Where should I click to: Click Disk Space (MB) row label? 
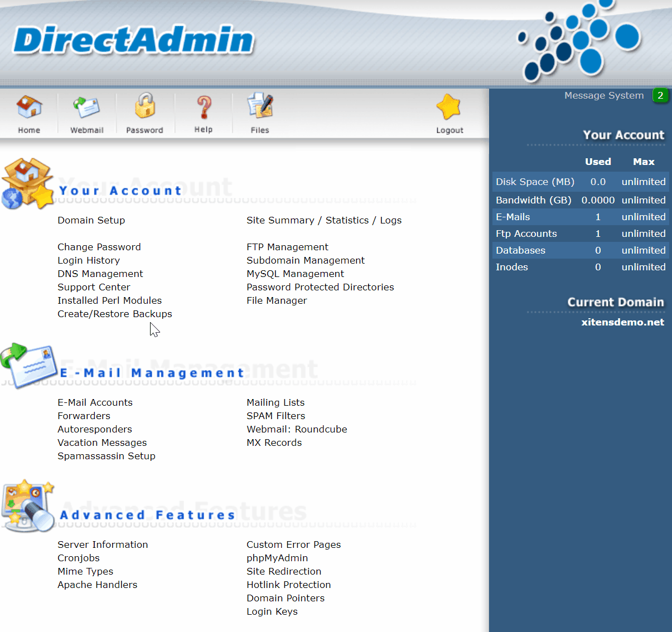(535, 182)
